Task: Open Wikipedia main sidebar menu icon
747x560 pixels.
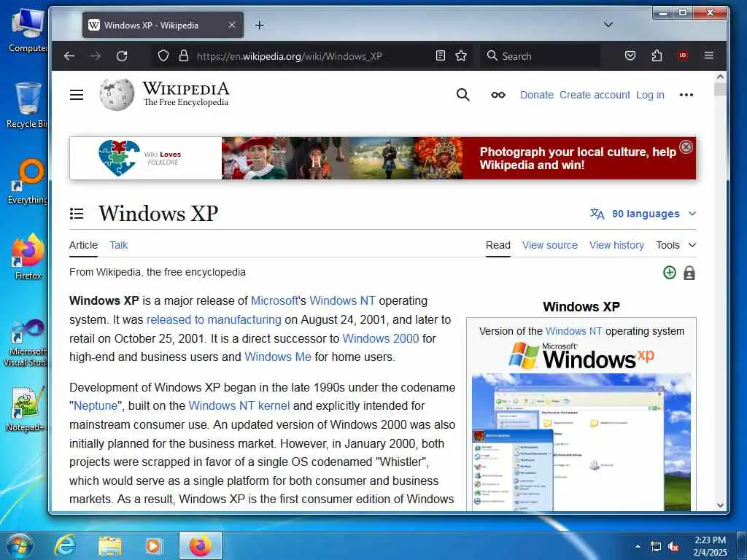Action: [x=77, y=95]
